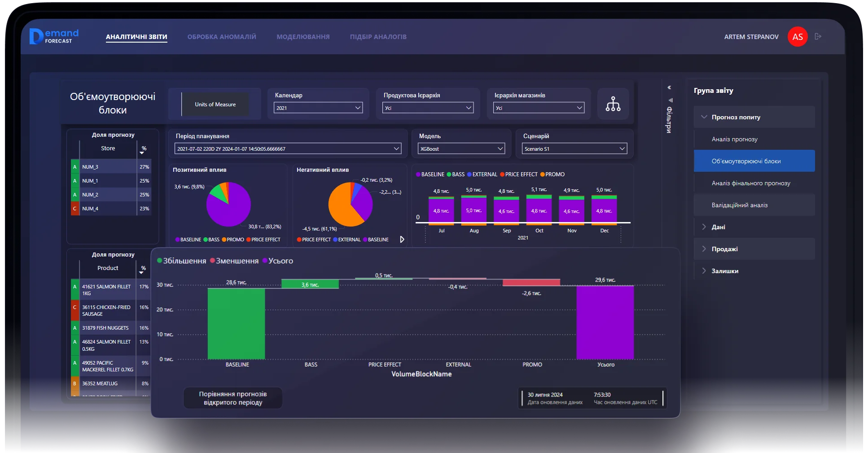Open the Календар dropdown showing 2021
Image resolution: width=868 pixels, height=453 pixels.
(x=318, y=108)
